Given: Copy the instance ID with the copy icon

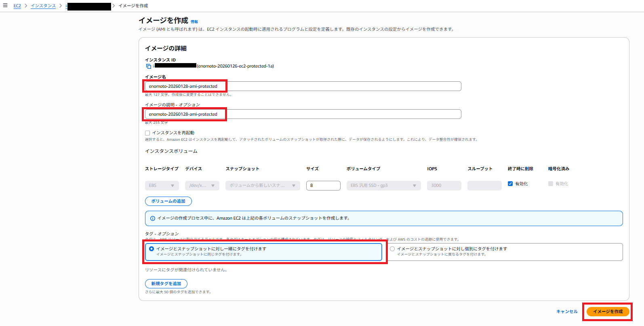Looking at the screenshot, I should pyautogui.click(x=148, y=66).
